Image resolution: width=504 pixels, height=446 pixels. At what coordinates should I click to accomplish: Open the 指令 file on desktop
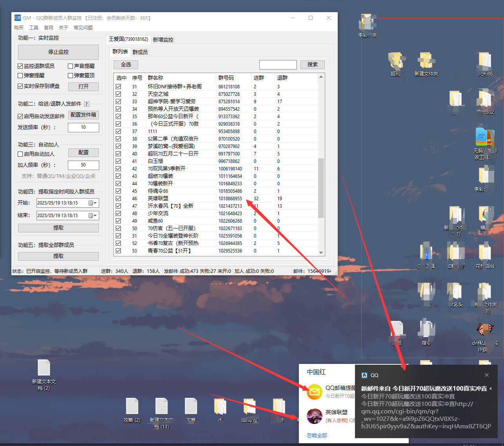426,333
